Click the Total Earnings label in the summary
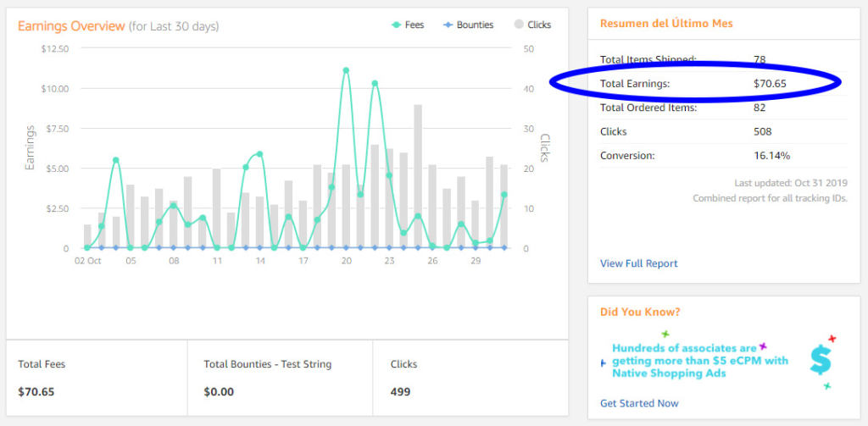The image size is (868, 426). coord(635,84)
